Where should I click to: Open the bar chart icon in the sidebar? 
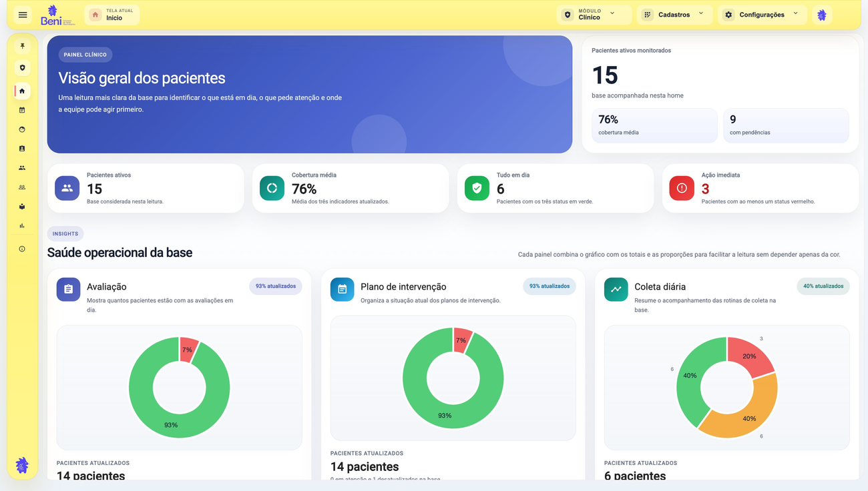[22, 226]
